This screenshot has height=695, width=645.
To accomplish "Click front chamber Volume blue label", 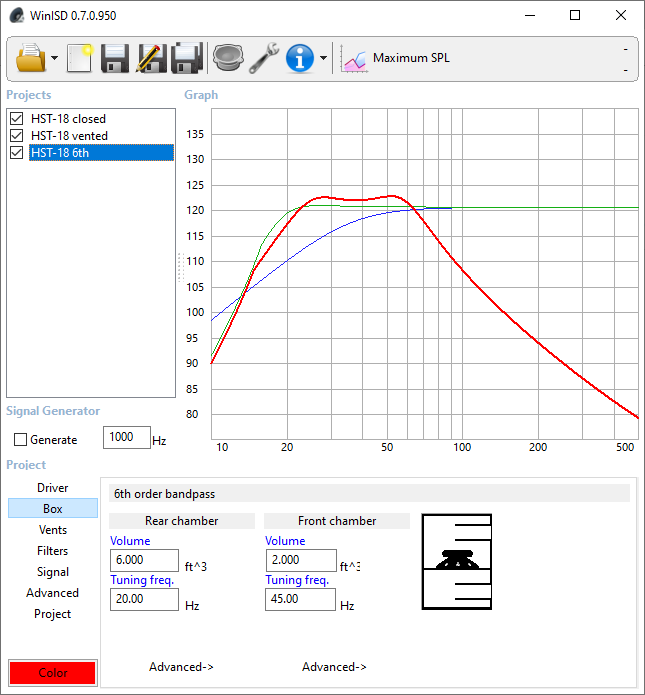I will click(x=285, y=541).
